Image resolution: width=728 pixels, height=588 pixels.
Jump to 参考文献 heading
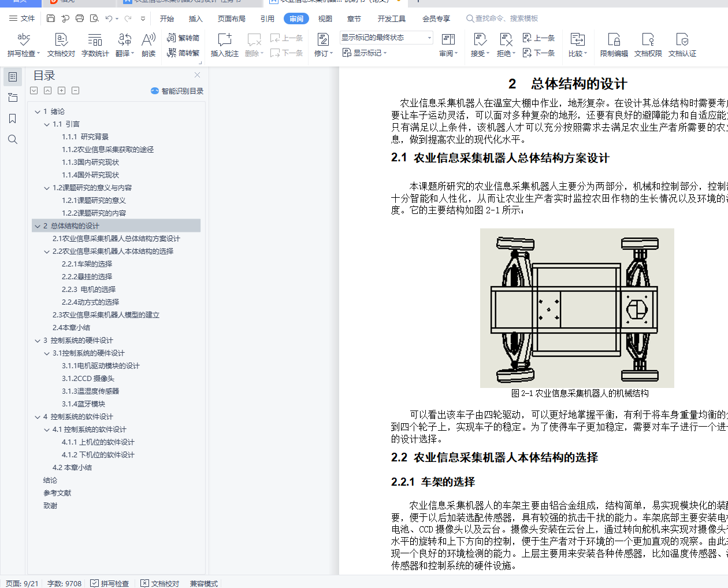tap(57, 493)
